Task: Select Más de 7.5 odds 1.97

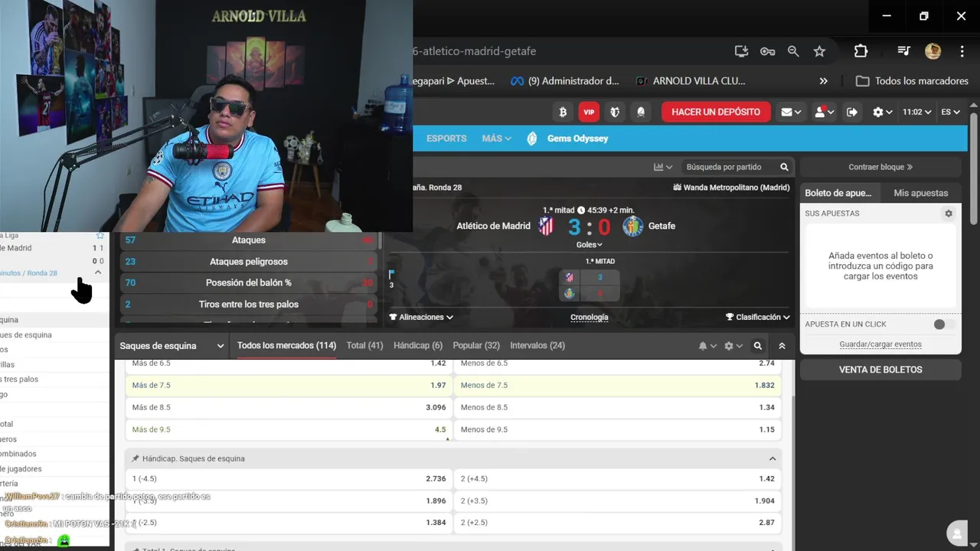Action: coord(289,385)
